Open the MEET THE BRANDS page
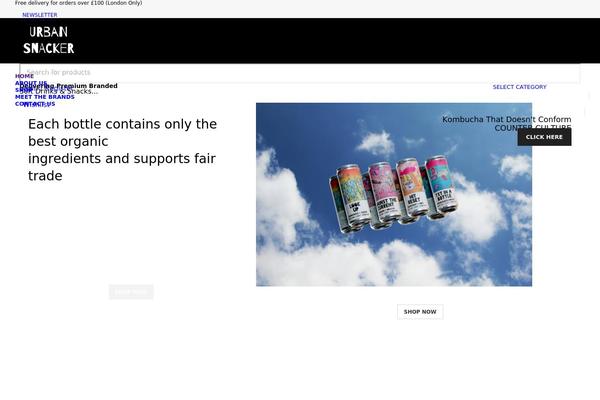The height and width of the screenshot is (400, 600). point(45,97)
